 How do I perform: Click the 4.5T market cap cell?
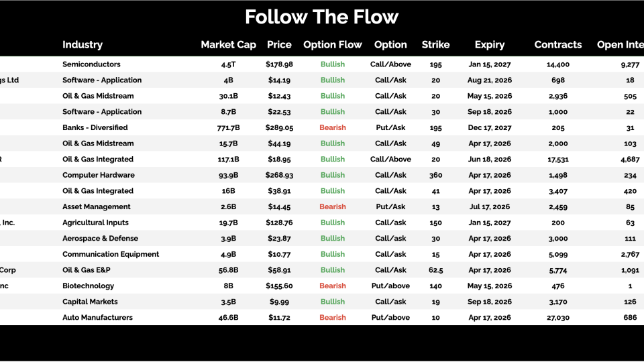click(228, 65)
